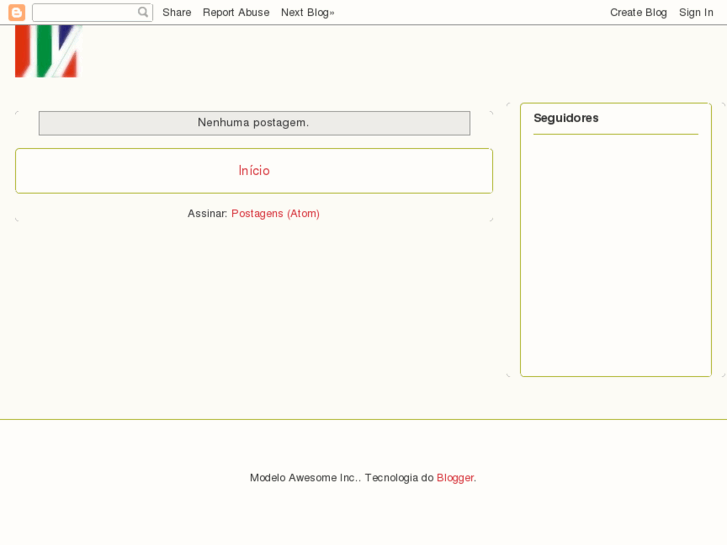Select Report Abuse in the navbar
Screen dimensions: 727x545
[x=236, y=12]
